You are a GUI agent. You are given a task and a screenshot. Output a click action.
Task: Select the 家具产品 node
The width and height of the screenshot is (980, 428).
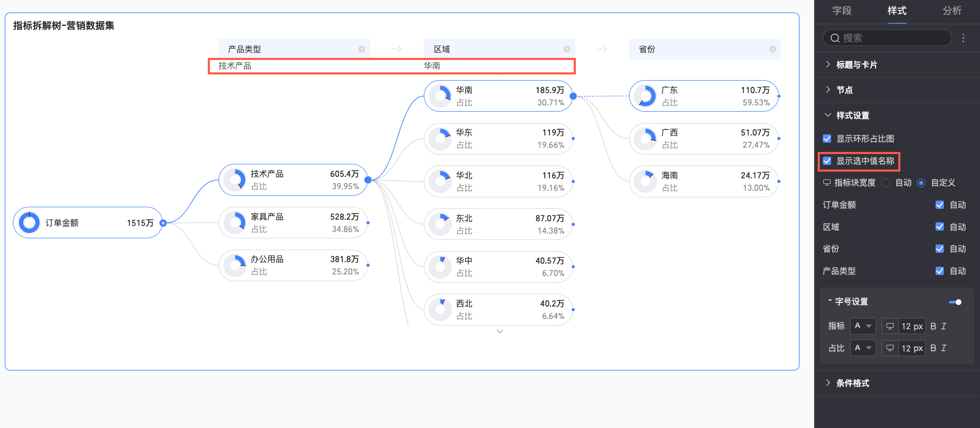click(x=293, y=223)
